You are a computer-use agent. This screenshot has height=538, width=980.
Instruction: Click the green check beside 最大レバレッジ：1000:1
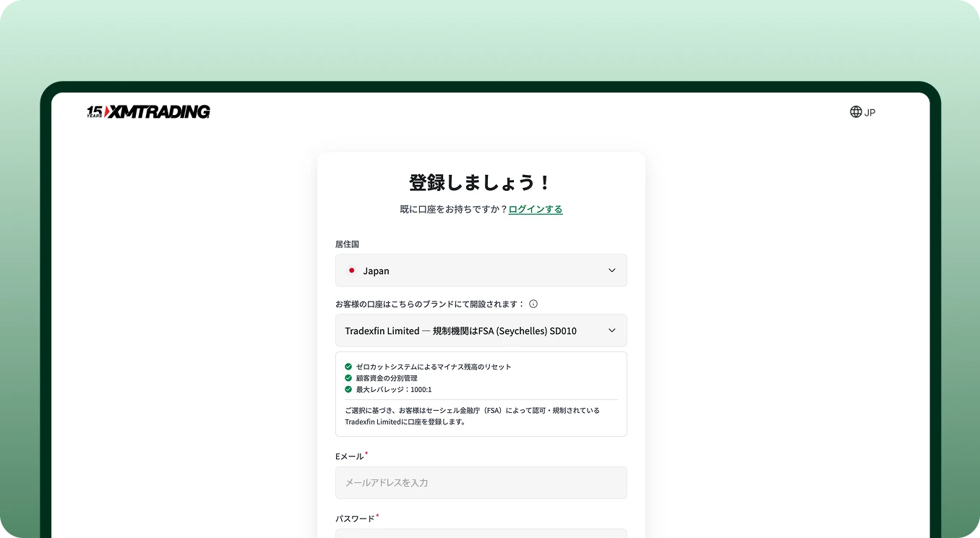click(x=347, y=389)
